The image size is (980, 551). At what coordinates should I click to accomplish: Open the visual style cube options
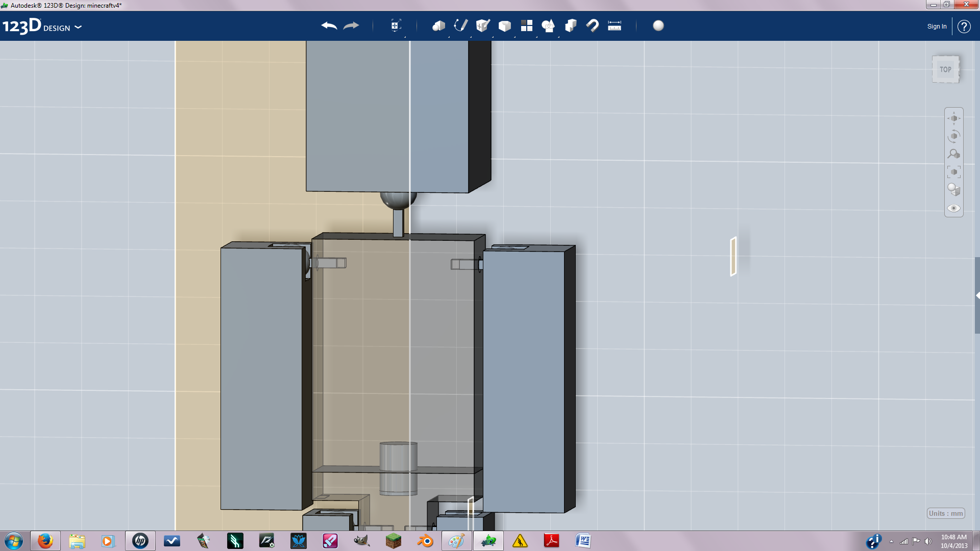tap(954, 190)
